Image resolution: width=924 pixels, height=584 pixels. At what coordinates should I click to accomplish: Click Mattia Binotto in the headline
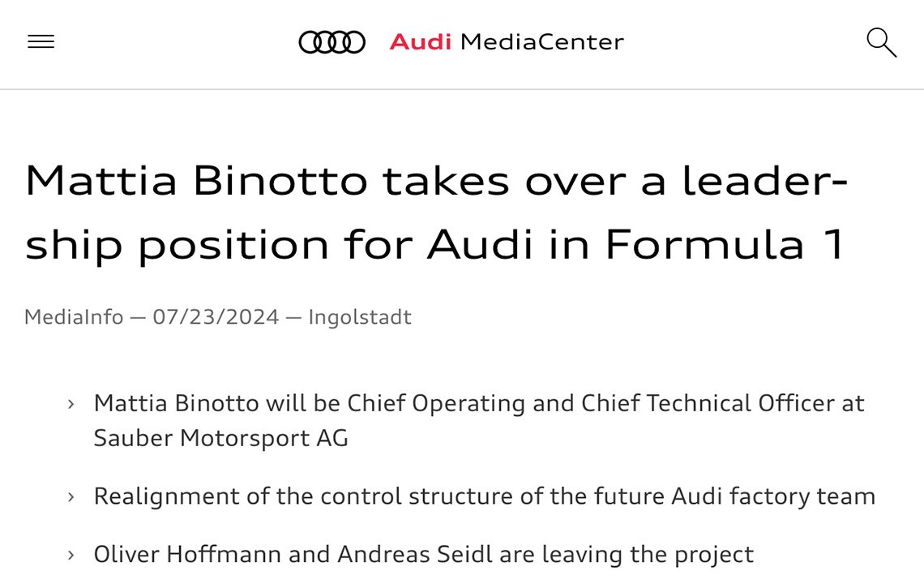(193, 182)
